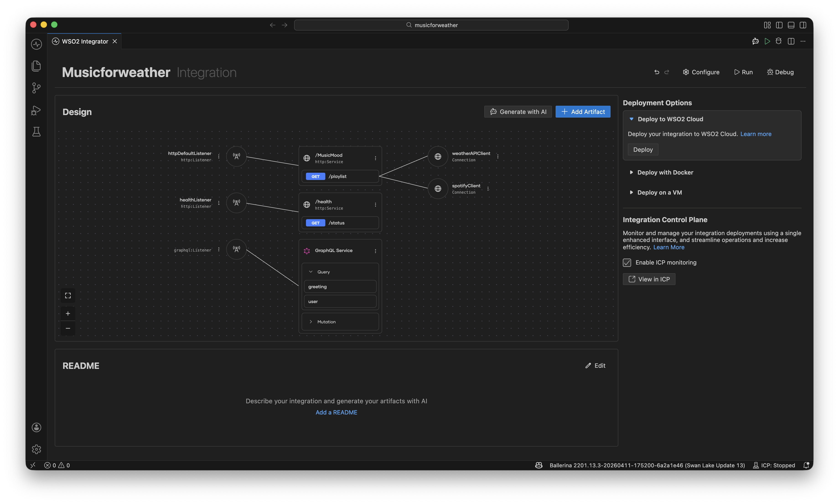Select the weatherAPIClient connection globe
839x504 pixels.
tap(438, 156)
